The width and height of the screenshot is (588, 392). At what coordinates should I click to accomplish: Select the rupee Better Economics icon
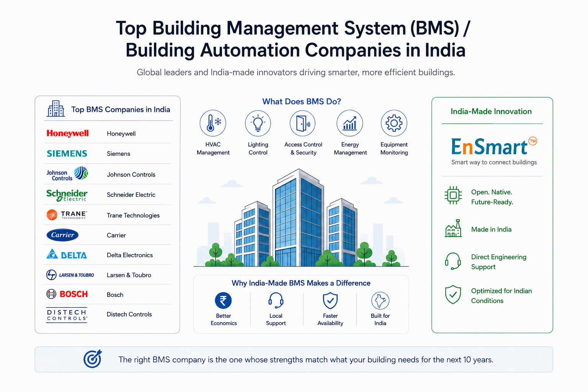tap(224, 301)
